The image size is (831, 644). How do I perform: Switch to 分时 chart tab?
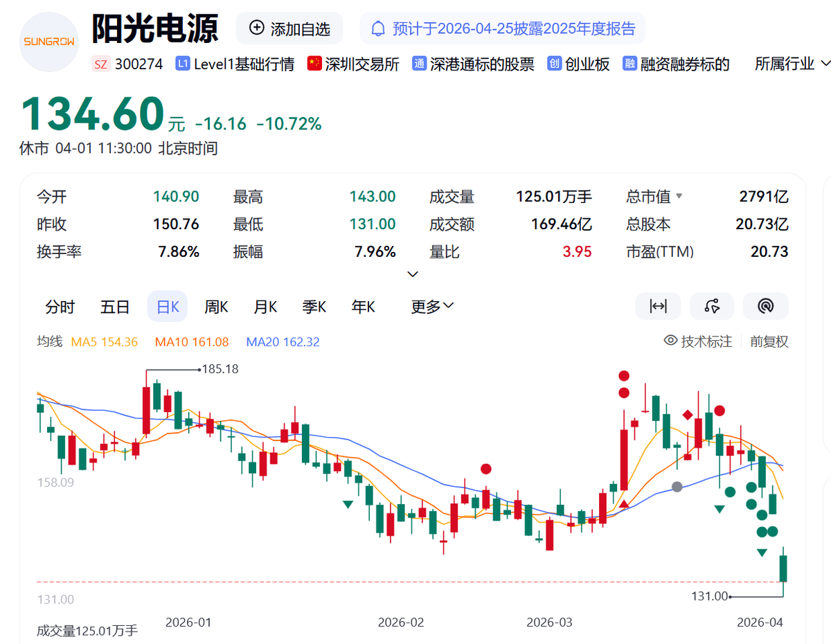[x=60, y=307]
